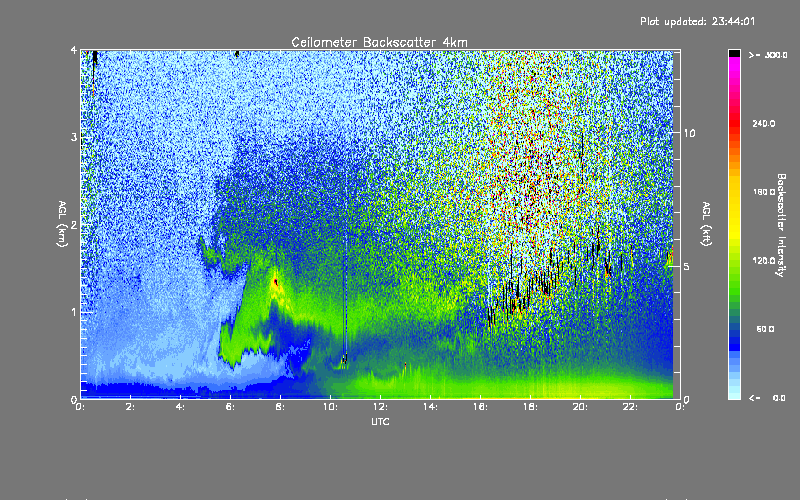Viewport: 800px width, 500px height.
Task: Select the 'AGL (km)' axis label
Action: pos(62,224)
